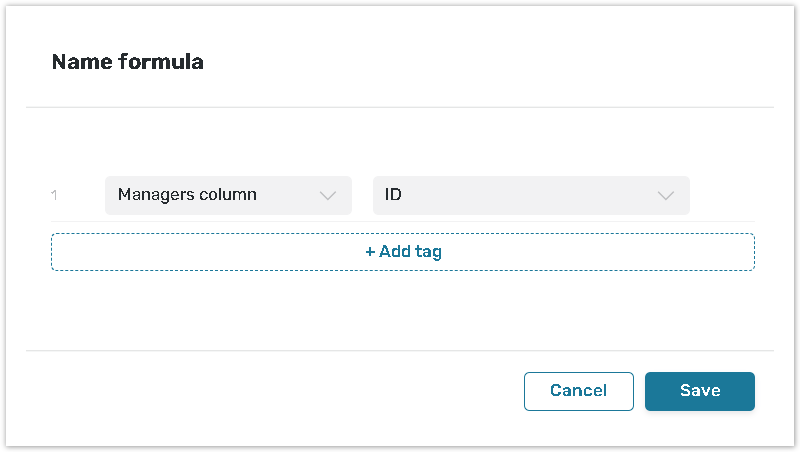This screenshot has width=800, height=452.
Task: Click the 'Save' label text
Action: 699,391
